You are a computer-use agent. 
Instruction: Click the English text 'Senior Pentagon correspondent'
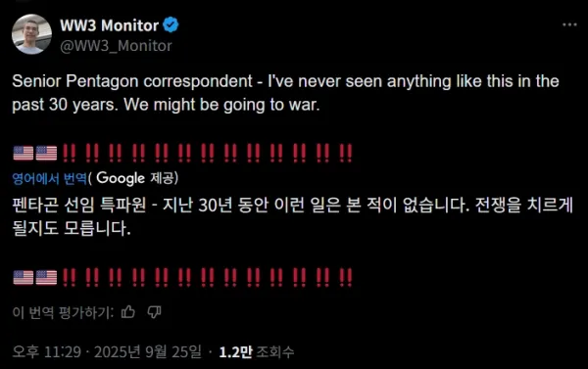tap(132, 81)
